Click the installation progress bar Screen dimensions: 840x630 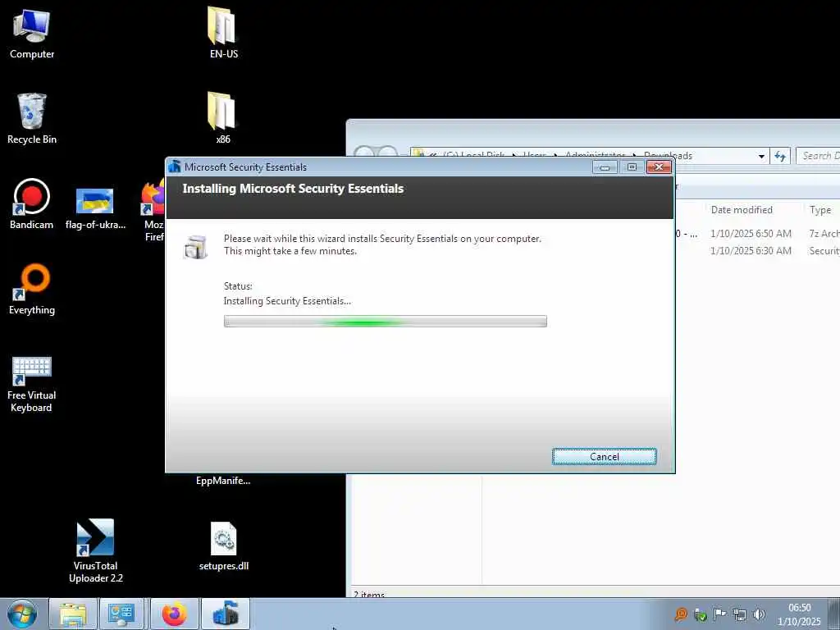coord(386,322)
